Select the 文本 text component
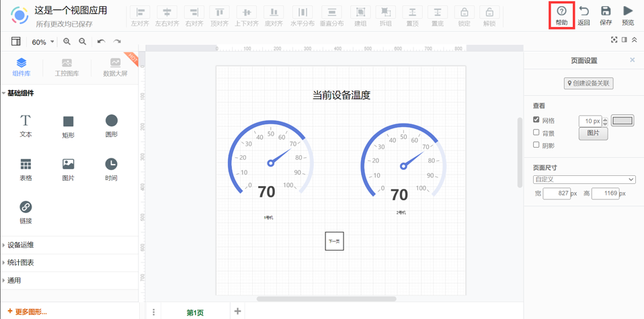The width and height of the screenshot is (644, 319). 26,121
